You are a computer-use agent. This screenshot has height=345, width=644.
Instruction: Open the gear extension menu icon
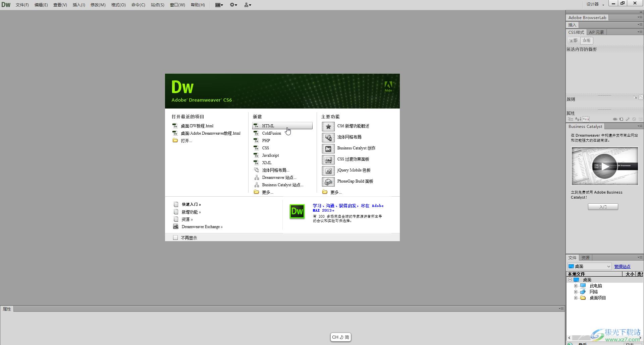coord(233,5)
